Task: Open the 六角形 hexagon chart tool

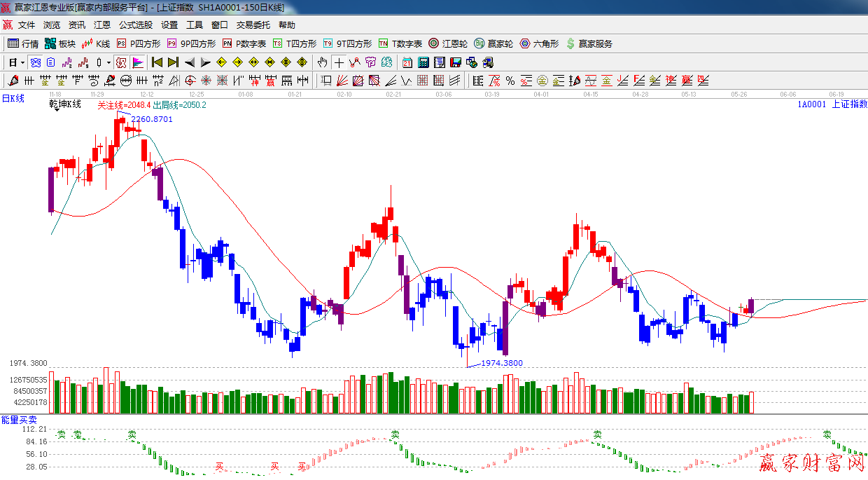Action: [539, 43]
